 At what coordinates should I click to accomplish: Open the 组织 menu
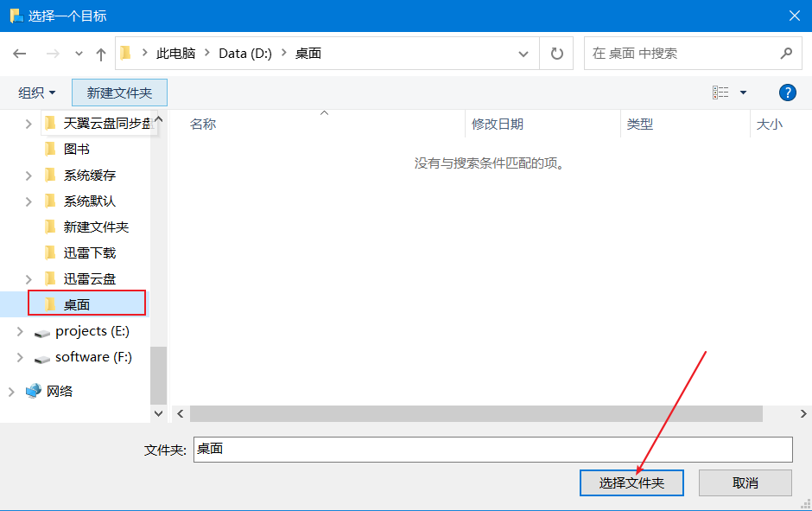tap(37, 93)
